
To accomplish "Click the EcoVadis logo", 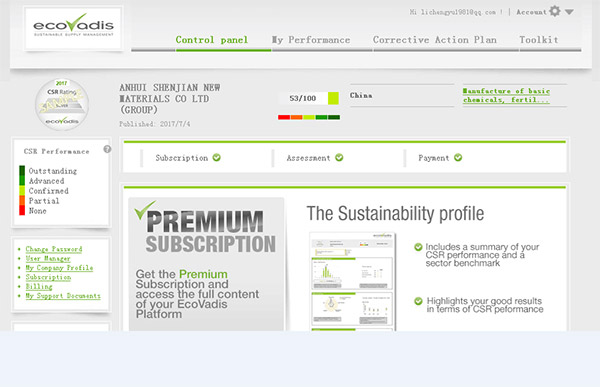I will tap(73, 28).
